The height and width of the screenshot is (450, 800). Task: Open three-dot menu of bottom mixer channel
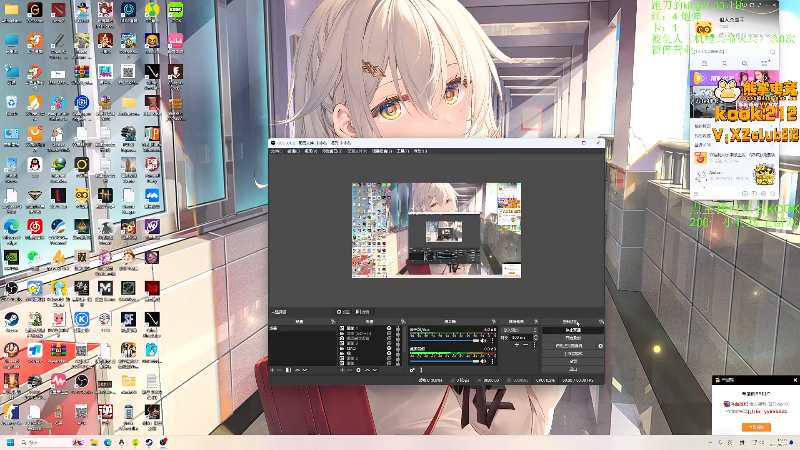pos(492,361)
